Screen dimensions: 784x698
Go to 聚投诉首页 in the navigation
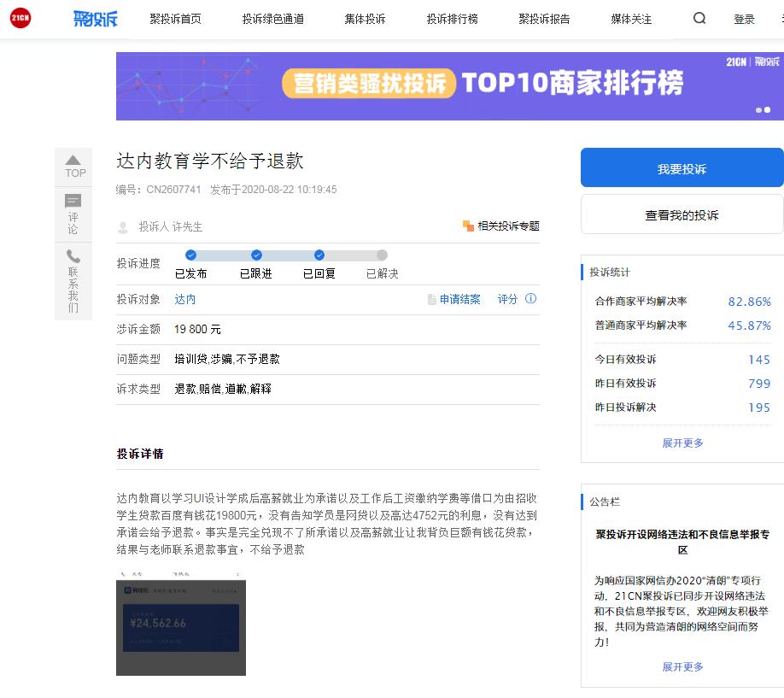point(175,19)
